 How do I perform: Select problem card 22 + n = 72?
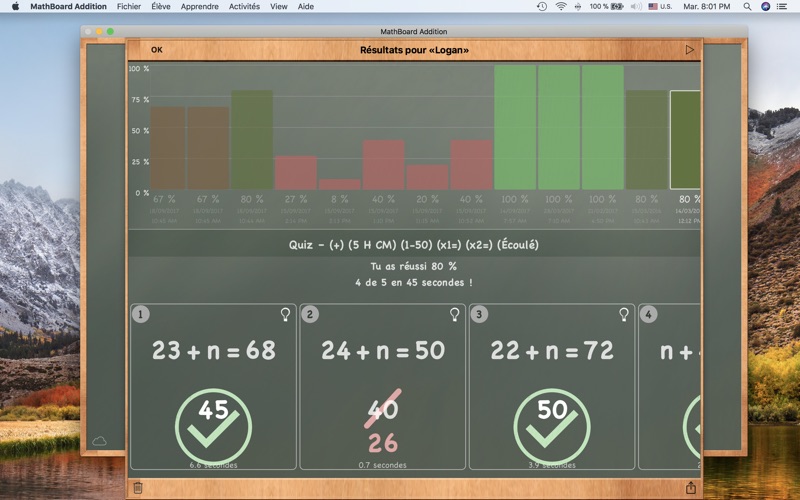click(552, 387)
